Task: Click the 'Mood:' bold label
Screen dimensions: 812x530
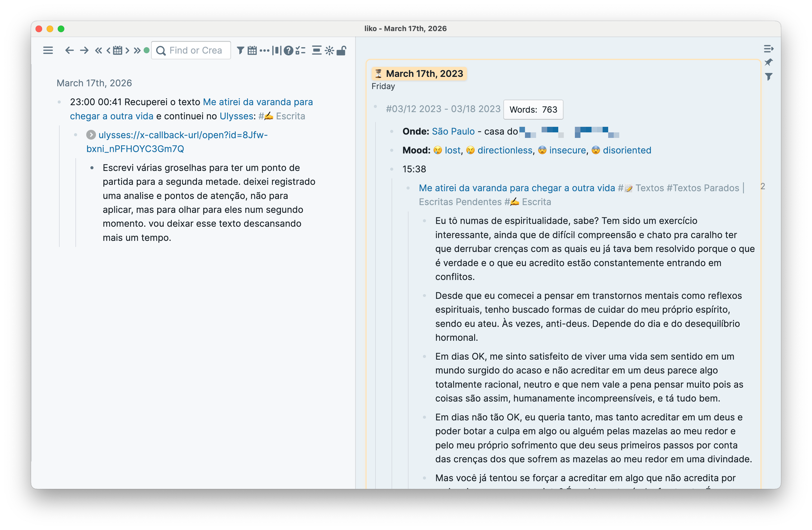Action: pos(417,150)
